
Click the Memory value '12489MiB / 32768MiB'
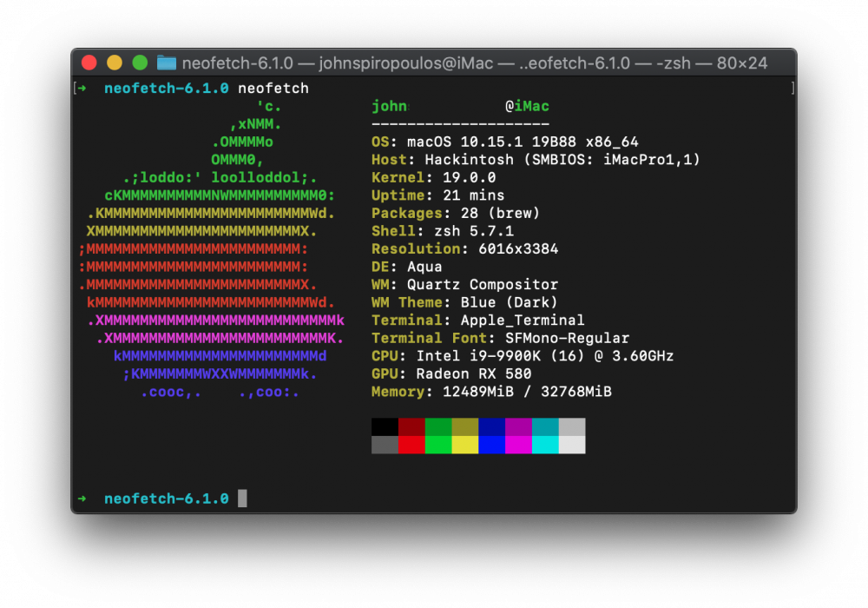[528, 392]
